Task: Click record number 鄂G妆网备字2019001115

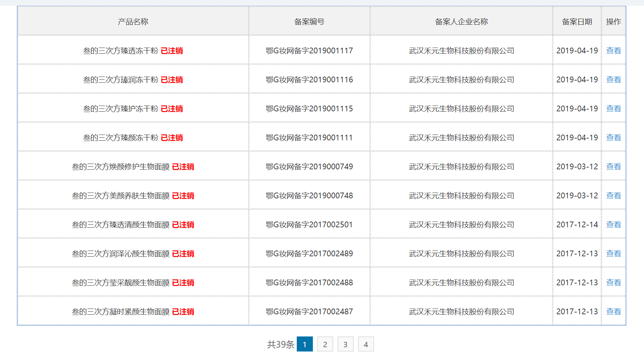Action: pyautogui.click(x=309, y=108)
